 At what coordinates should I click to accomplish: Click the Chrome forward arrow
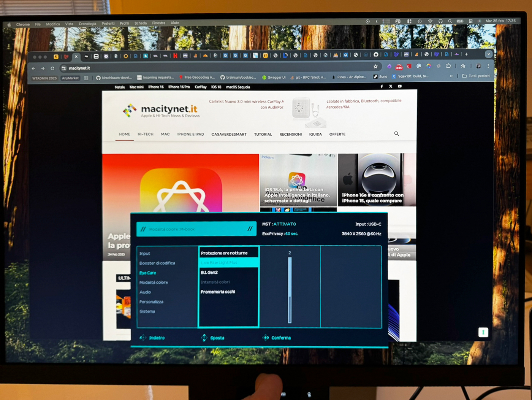[43, 68]
